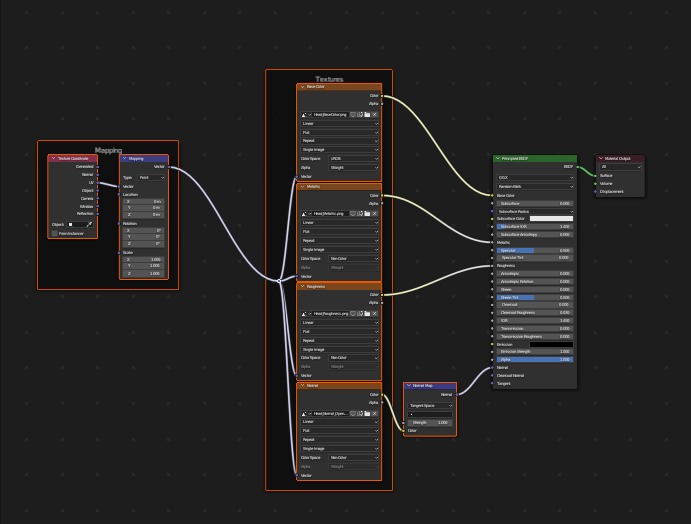Click the eyedropper in Texture Coordinate Object field

89,224
